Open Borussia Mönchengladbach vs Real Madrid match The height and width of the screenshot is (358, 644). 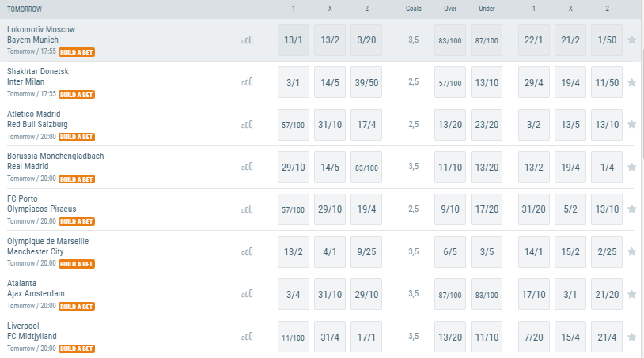coord(55,161)
